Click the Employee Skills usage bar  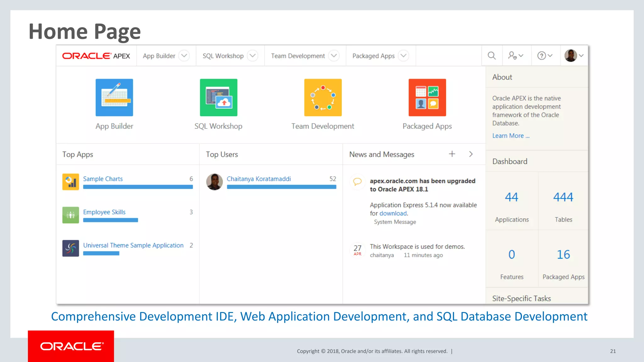(110, 220)
